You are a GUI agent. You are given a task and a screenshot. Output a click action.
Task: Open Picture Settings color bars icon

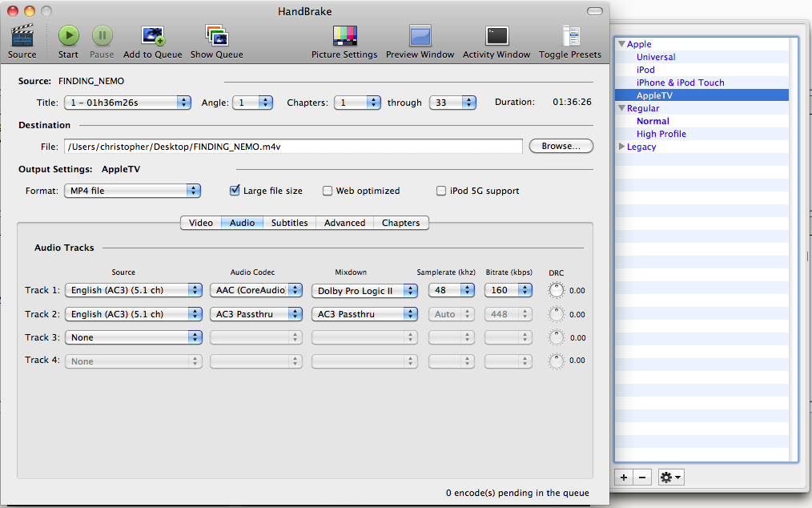pyautogui.click(x=344, y=36)
